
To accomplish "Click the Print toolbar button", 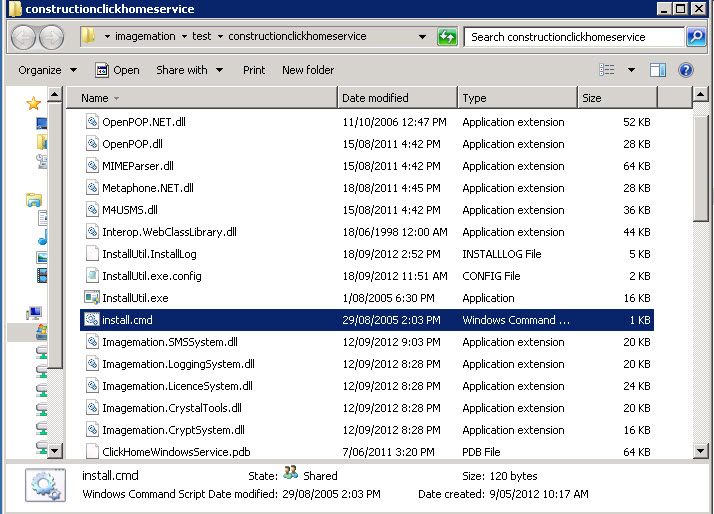I will (x=254, y=70).
